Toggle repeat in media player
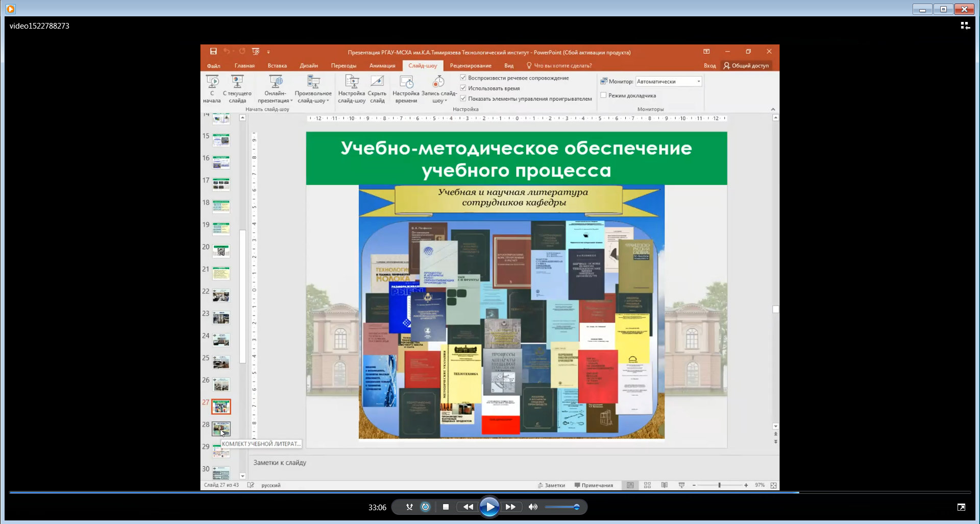Image resolution: width=980 pixels, height=524 pixels. pos(425,507)
